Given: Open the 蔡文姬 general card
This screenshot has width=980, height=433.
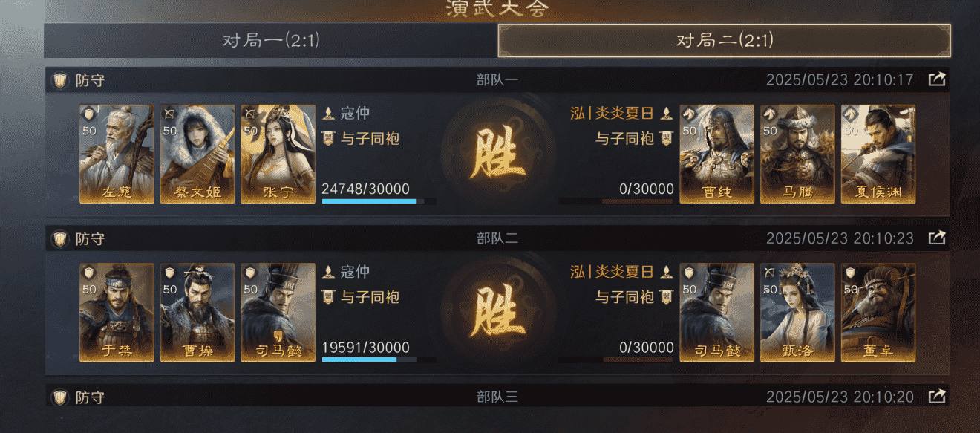Looking at the screenshot, I should [197, 154].
